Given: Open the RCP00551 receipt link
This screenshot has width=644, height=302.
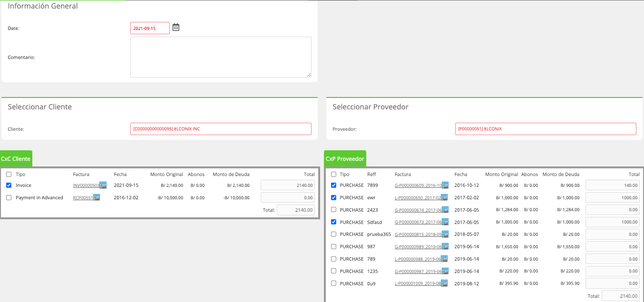Looking at the screenshot, I should pyautogui.click(x=83, y=198).
